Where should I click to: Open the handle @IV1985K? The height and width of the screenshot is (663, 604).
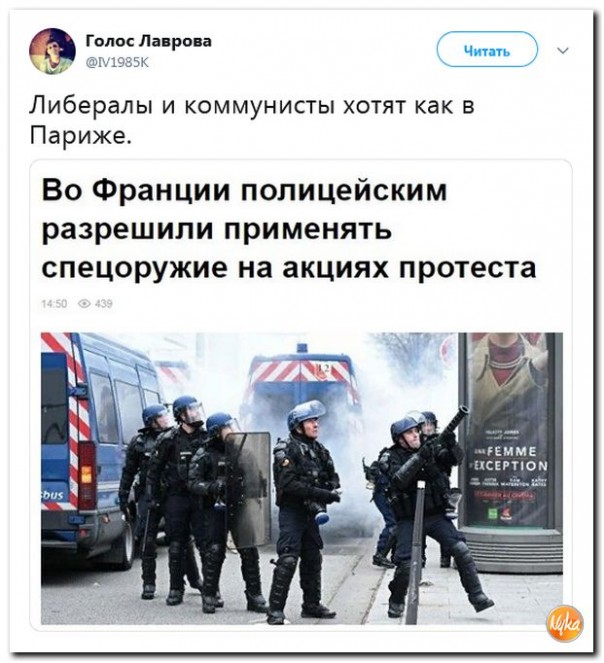117,62
